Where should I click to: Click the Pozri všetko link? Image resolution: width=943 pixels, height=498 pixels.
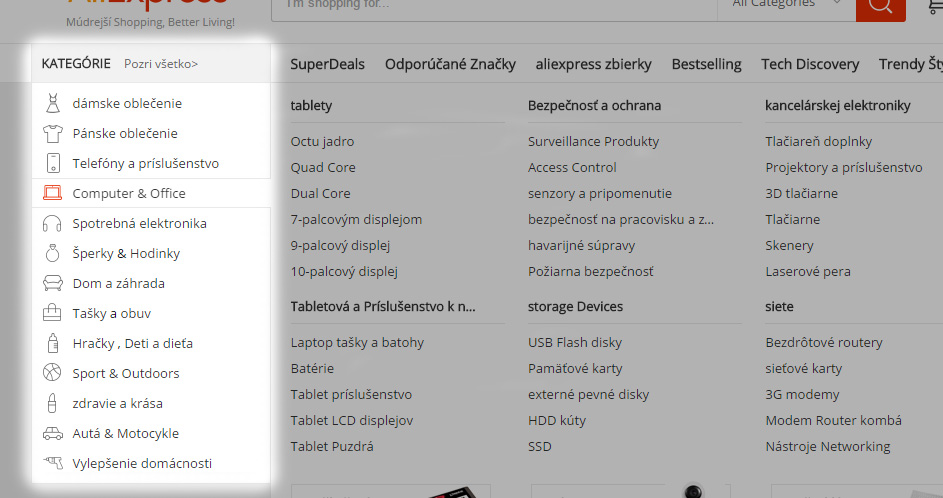161,64
